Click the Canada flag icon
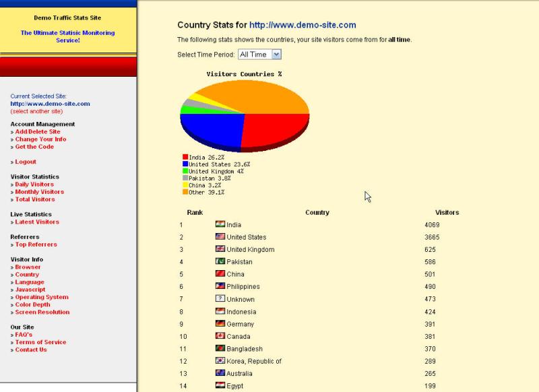The height and width of the screenshot is (392, 539). click(220, 335)
